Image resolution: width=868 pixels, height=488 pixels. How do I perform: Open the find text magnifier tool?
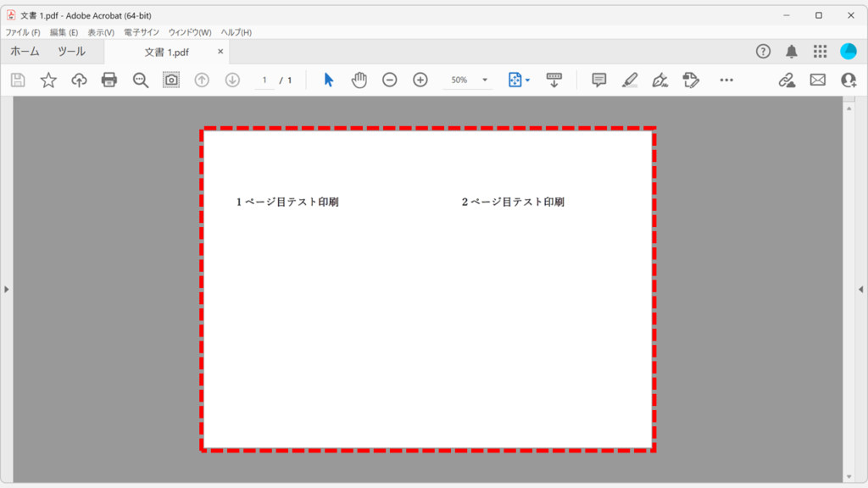point(141,80)
